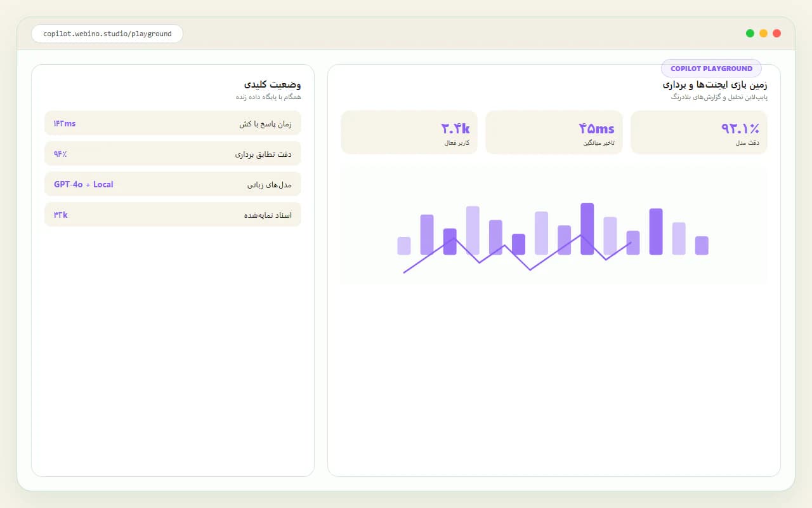Click the bar and line chart
Viewport: 812px width, 508px height.
[554, 226]
